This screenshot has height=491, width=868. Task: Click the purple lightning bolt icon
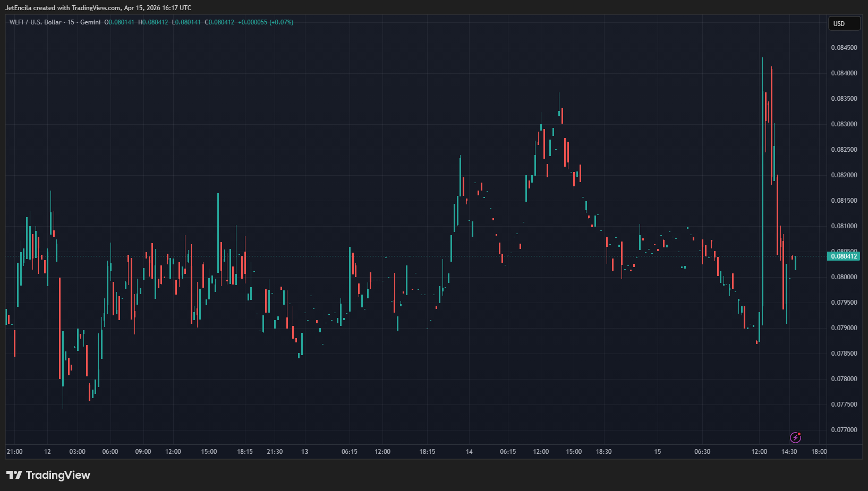click(x=795, y=437)
